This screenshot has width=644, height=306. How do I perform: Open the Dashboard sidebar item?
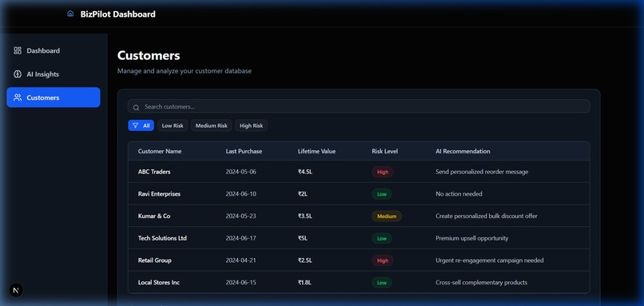(54, 50)
